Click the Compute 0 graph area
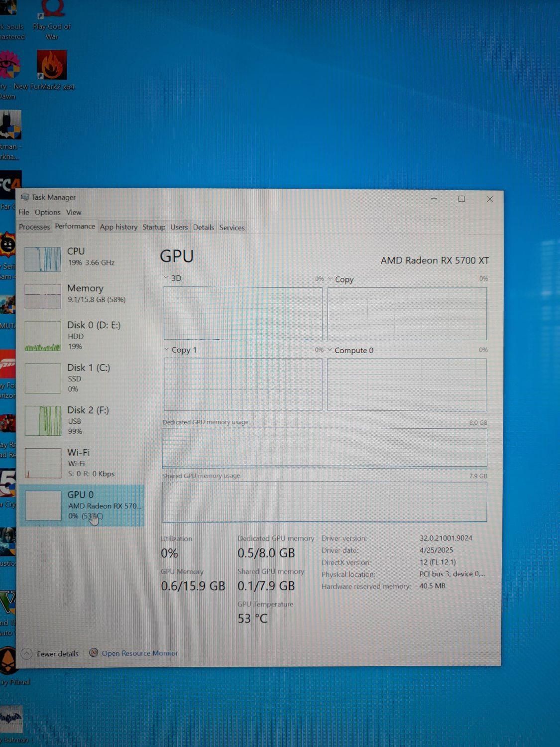 [407, 384]
